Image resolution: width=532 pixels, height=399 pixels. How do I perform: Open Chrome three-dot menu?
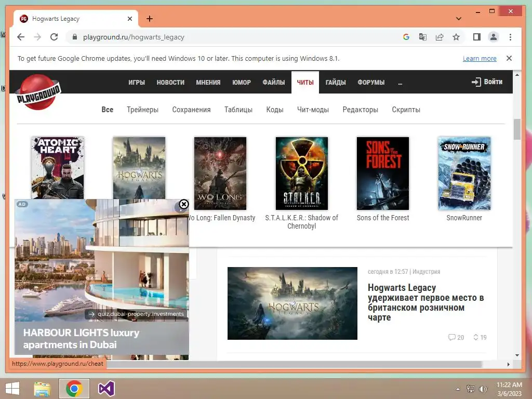510,37
